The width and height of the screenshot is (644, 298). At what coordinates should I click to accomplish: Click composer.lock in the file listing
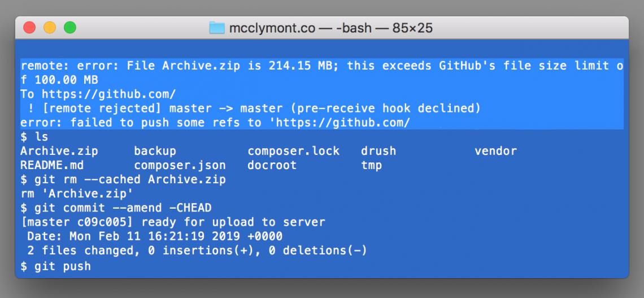click(293, 151)
